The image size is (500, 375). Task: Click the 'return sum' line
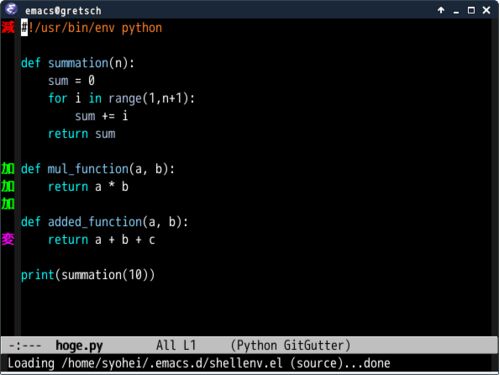[x=82, y=134]
